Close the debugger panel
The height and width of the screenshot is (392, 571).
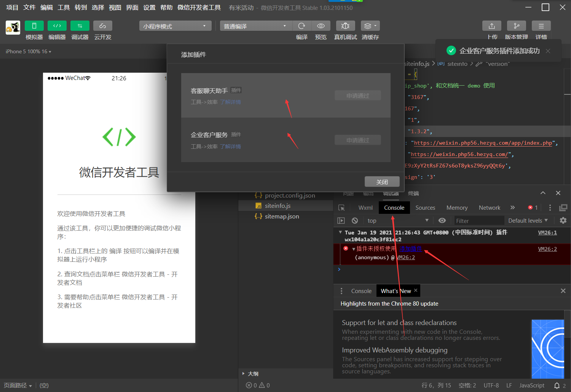click(558, 193)
